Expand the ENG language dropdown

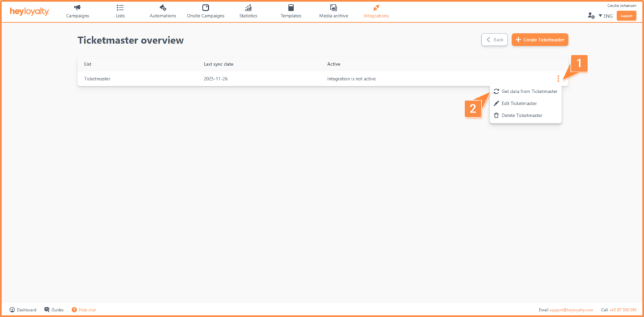(x=605, y=16)
